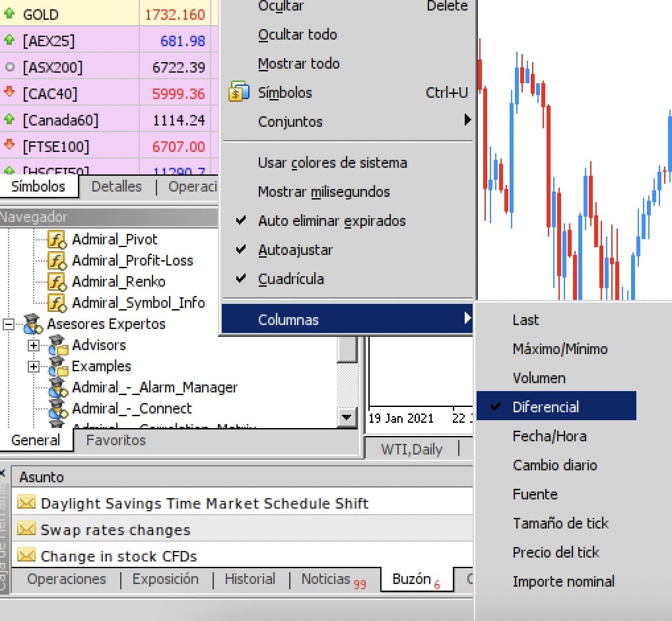Toggle the Autoajustar option
This screenshot has width=672, height=621.
click(x=347, y=250)
